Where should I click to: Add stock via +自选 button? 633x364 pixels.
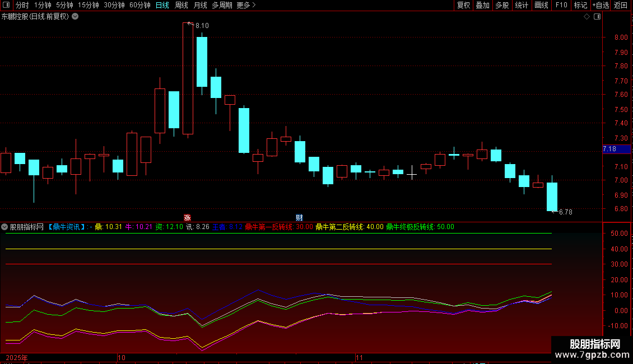pos(600,5)
